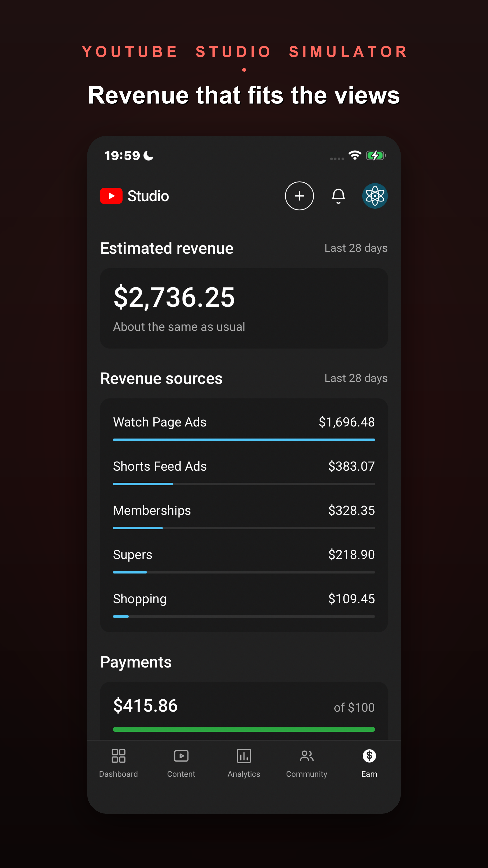Go to the Community tab
The image size is (488, 868).
[307, 763]
